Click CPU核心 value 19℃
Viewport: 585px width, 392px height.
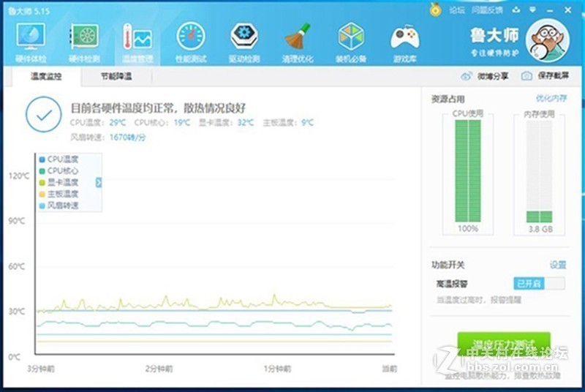[x=182, y=123]
